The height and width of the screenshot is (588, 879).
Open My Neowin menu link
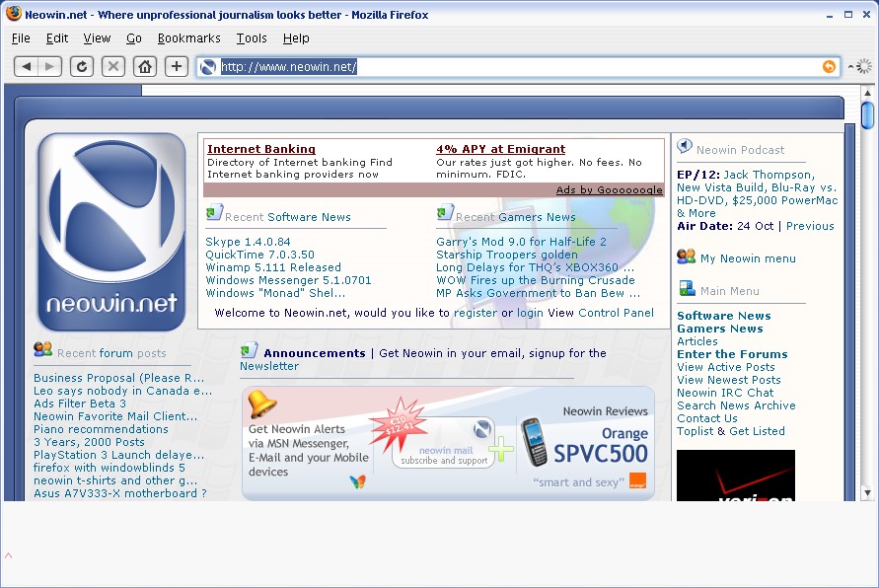[748, 258]
